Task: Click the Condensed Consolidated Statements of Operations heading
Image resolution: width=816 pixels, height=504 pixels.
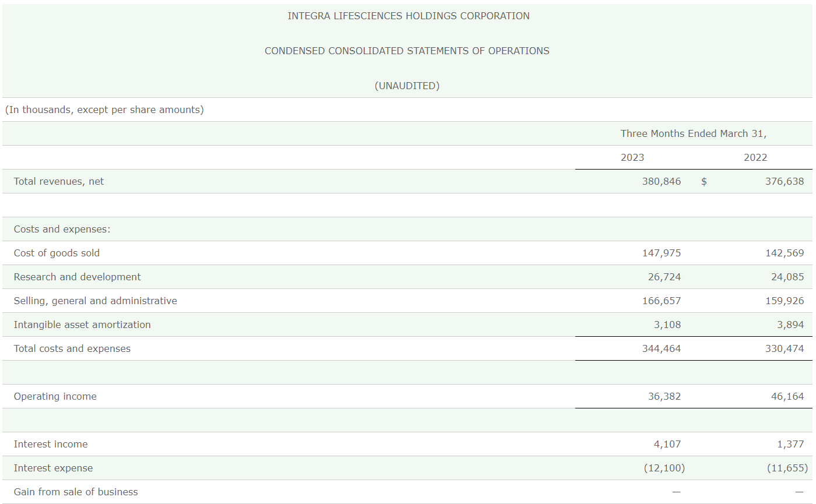Action: pos(407,51)
